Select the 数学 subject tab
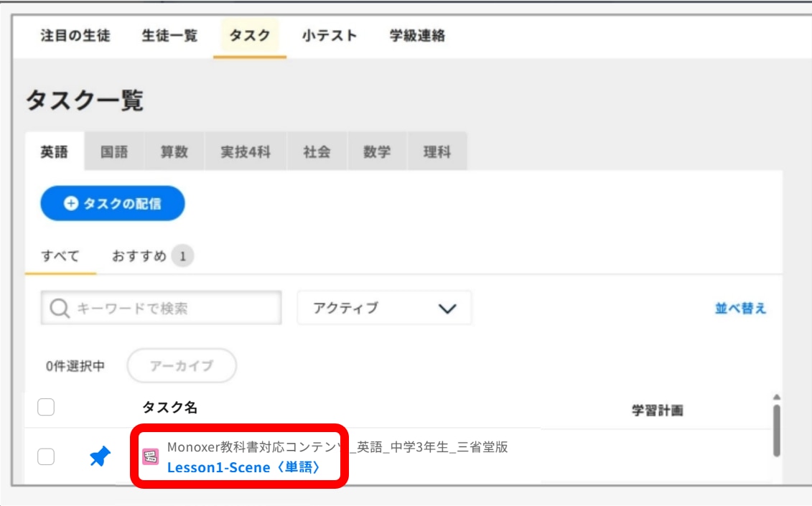Viewport: 812px width, 506px height. (x=377, y=151)
